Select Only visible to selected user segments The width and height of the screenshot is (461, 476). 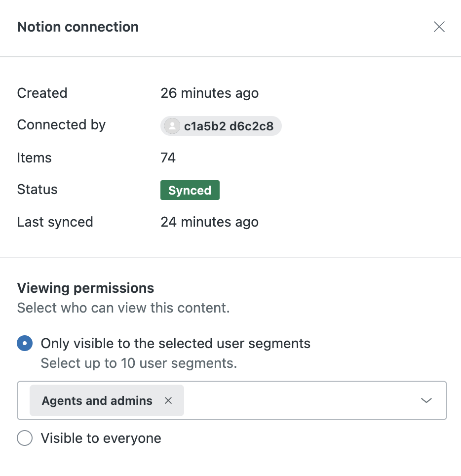click(25, 343)
